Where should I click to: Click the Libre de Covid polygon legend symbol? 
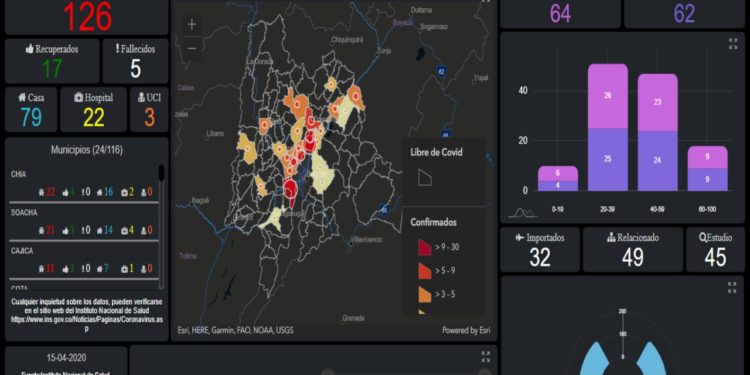click(425, 176)
